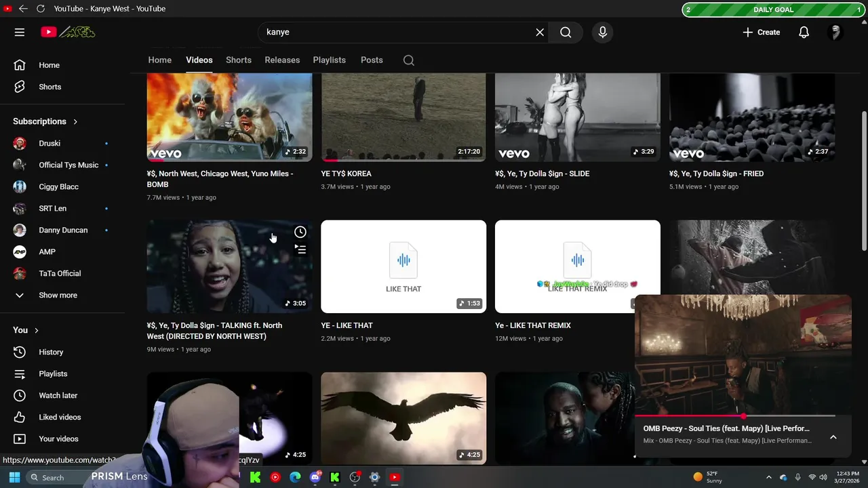Image resolution: width=868 pixels, height=488 pixels.
Task: Open YE TY$ KOREA video title
Action: point(347,174)
